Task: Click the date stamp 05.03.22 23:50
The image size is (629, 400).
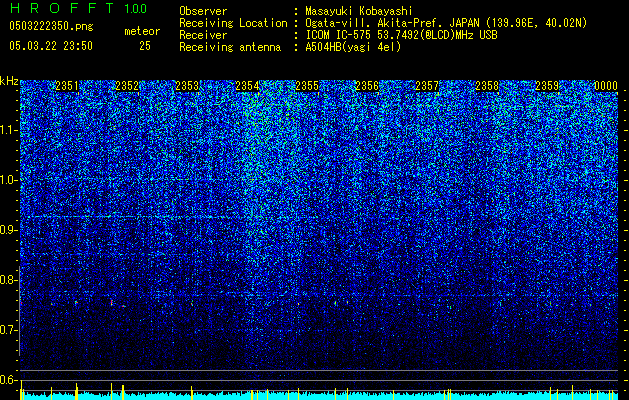Action: pyautogui.click(x=51, y=46)
